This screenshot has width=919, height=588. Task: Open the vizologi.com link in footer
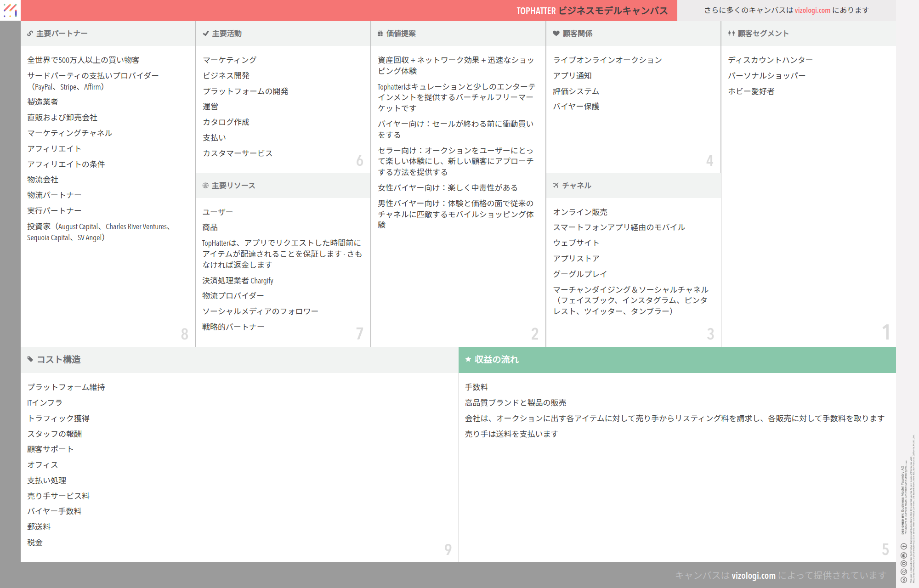[x=753, y=575]
